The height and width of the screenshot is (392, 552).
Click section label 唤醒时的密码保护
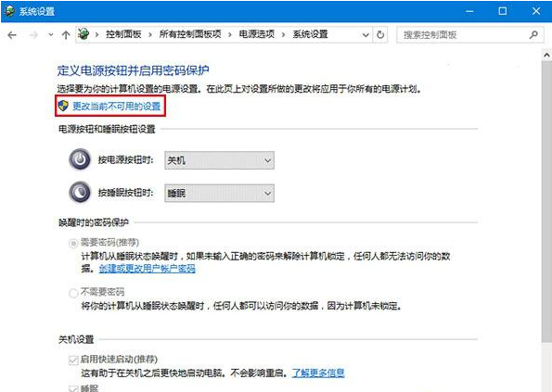point(94,222)
